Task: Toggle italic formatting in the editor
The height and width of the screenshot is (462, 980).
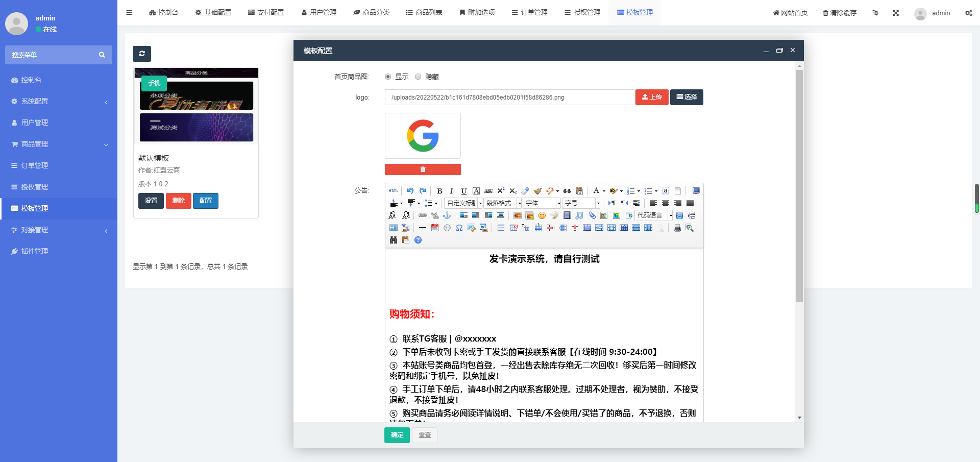Action: 452,191
